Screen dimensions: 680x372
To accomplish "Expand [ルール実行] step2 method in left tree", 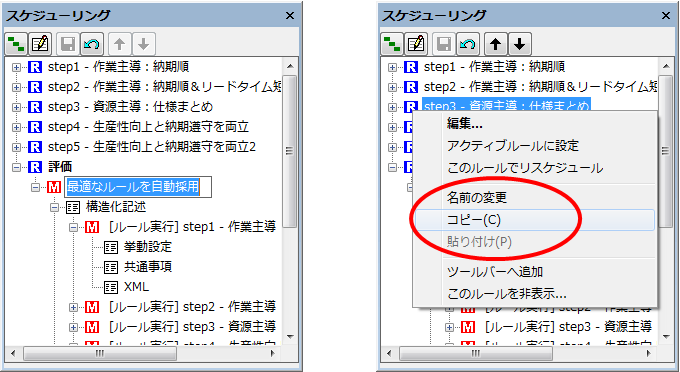I will point(73,307).
